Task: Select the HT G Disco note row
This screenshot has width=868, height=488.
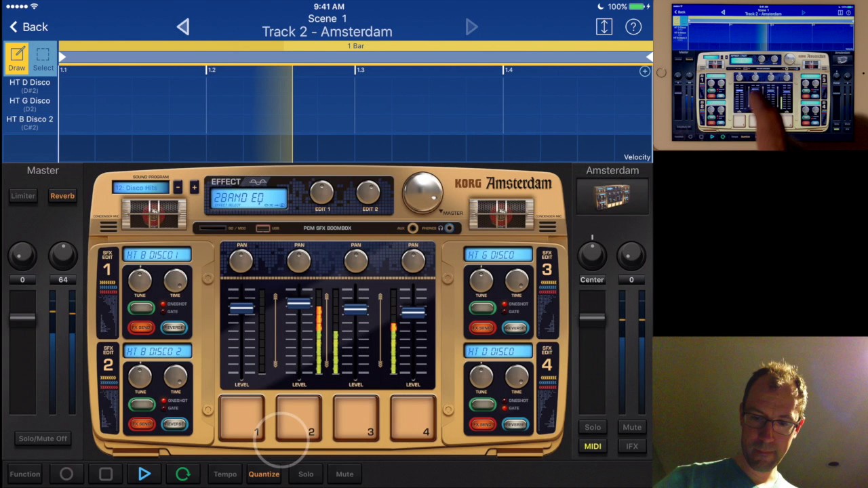Action: 30,104
